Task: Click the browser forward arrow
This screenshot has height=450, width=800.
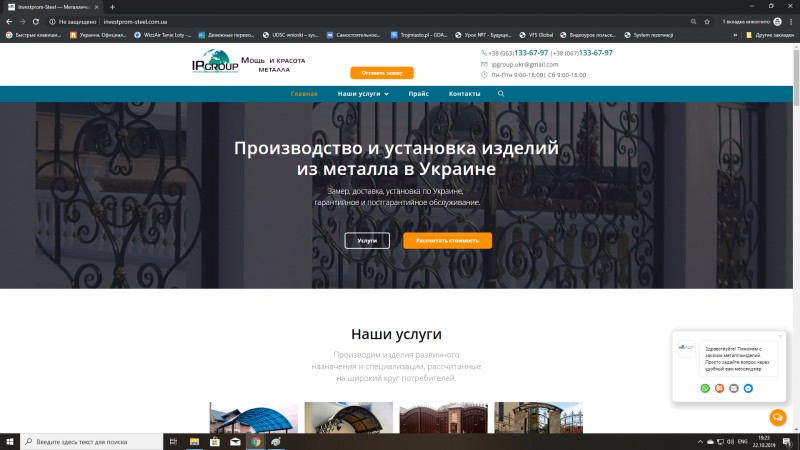Action: [22, 22]
